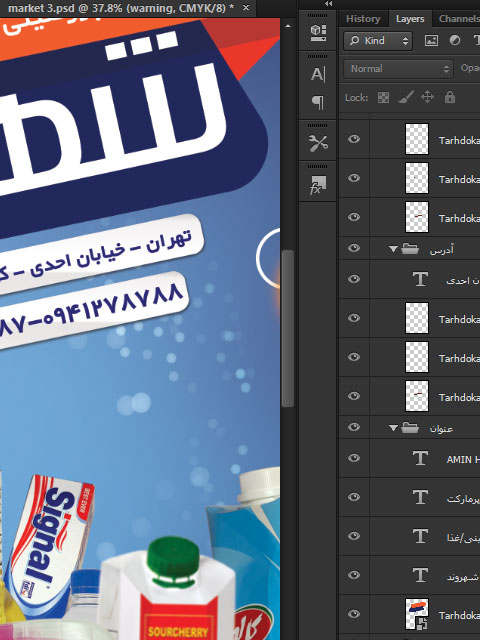Click T icon of شهروند text layer
The image size is (480, 640).
point(420,575)
